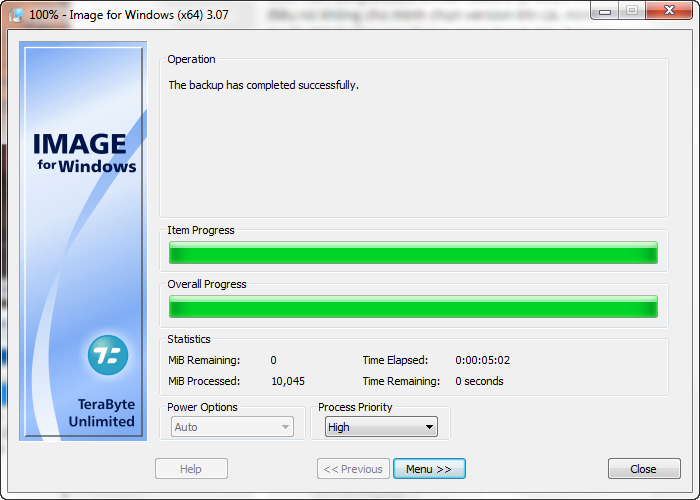Minimize the Image for Windows window
Viewport: 700px width, 500px height.
pos(605,11)
